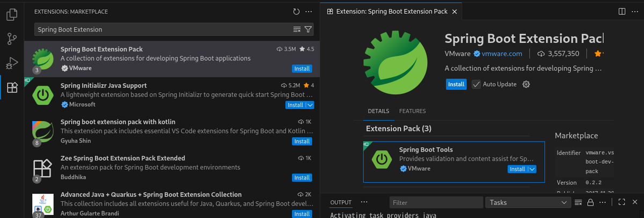Maximize the output panel
Image resolution: width=644 pixels, height=218 pixels.
click(621, 202)
